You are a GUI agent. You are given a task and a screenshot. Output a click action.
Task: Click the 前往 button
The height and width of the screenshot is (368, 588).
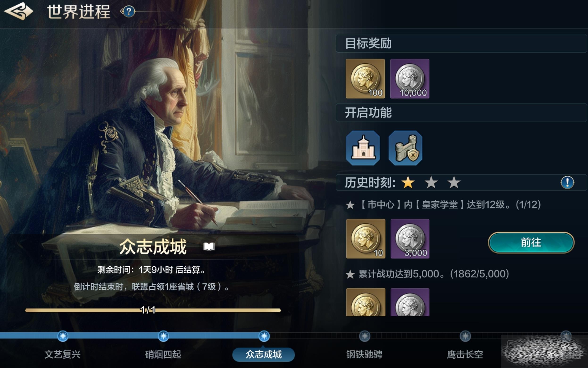click(531, 243)
